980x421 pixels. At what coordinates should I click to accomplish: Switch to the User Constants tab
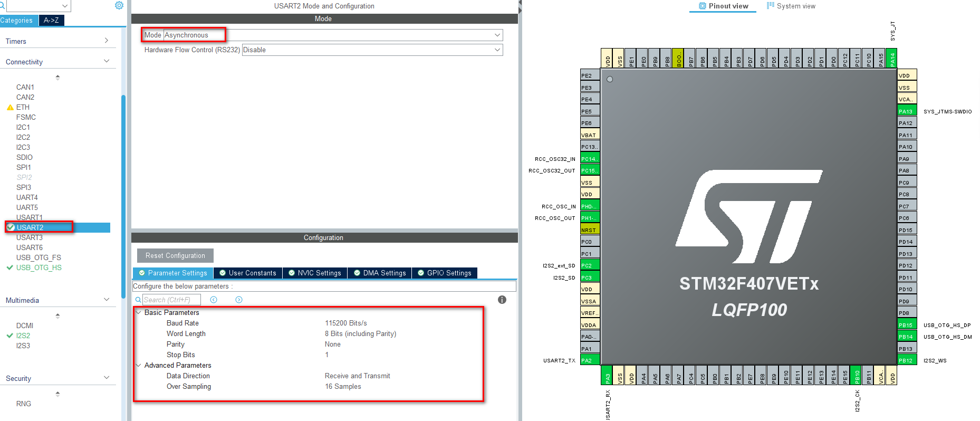(248, 273)
